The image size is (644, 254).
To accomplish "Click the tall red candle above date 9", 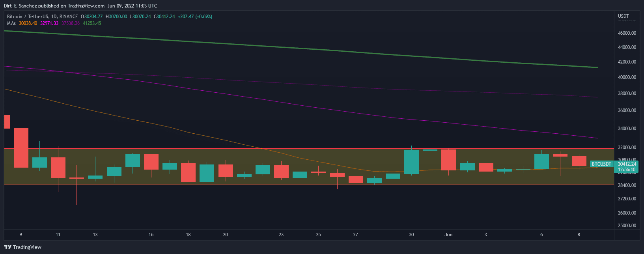I will pyautogui.click(x=21, y=148).
